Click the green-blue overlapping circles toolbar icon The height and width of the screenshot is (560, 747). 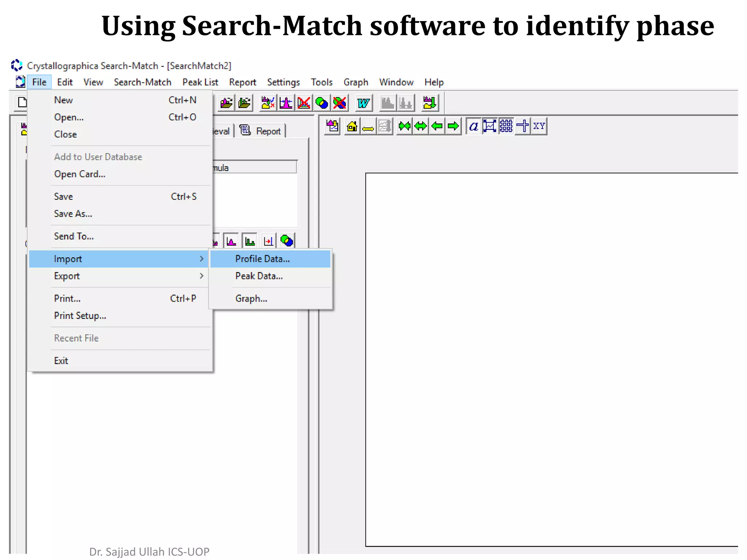[322, 103]
